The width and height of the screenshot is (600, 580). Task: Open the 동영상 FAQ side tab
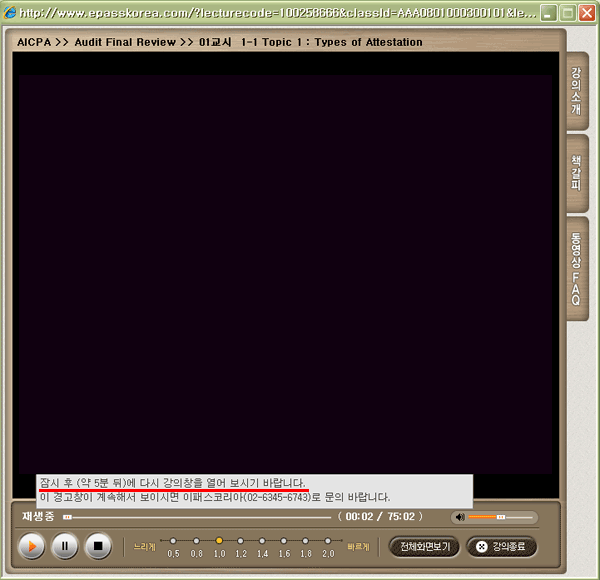[x=576, y=268]
